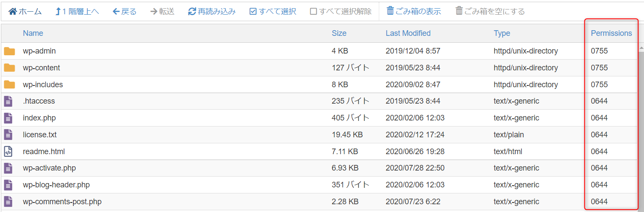Viewport: 644px width, 212px height.
Task: Select the .htaccess file name
Action: [39, 101]
